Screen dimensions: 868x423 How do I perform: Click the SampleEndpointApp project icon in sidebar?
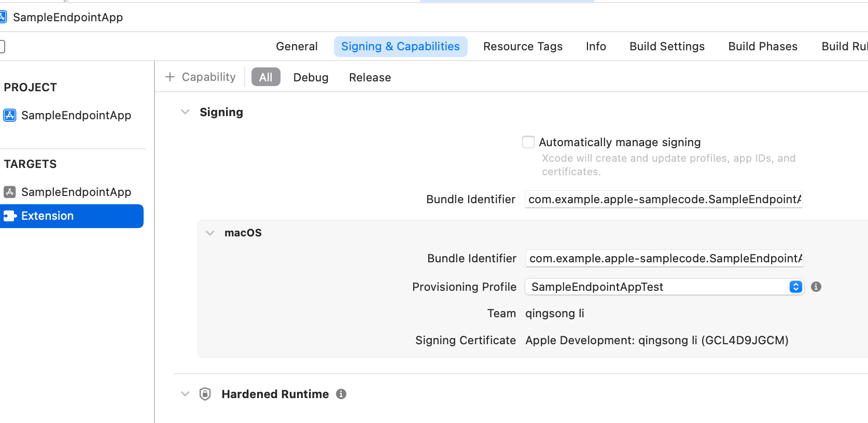(10, 115)
